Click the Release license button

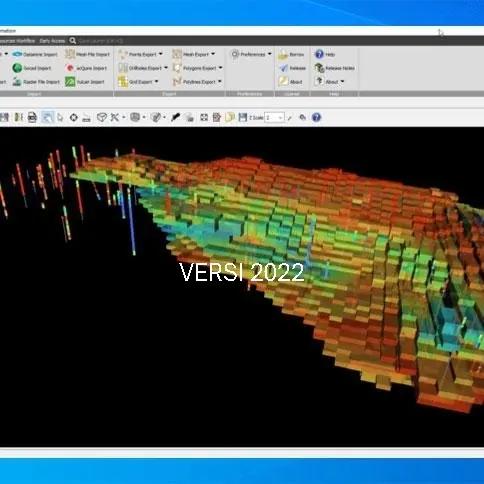pos(292,68)
